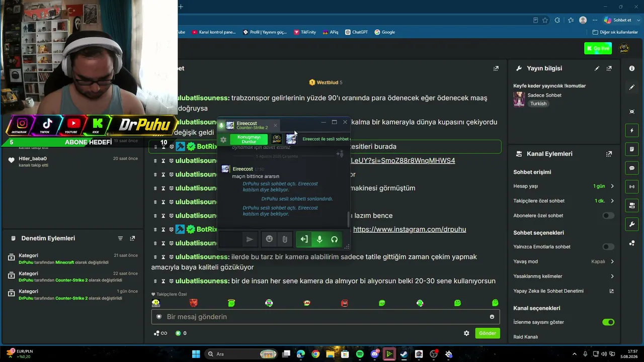Open the Turkish language tag
644x362 pixels.
pyautogui.click(x=538, y=104)
